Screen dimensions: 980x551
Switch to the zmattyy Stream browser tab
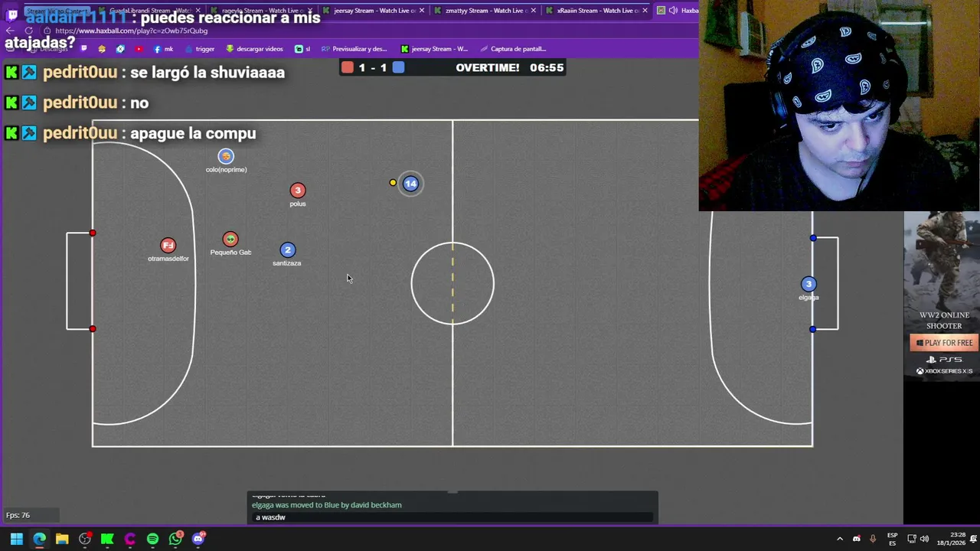(485, 11)
